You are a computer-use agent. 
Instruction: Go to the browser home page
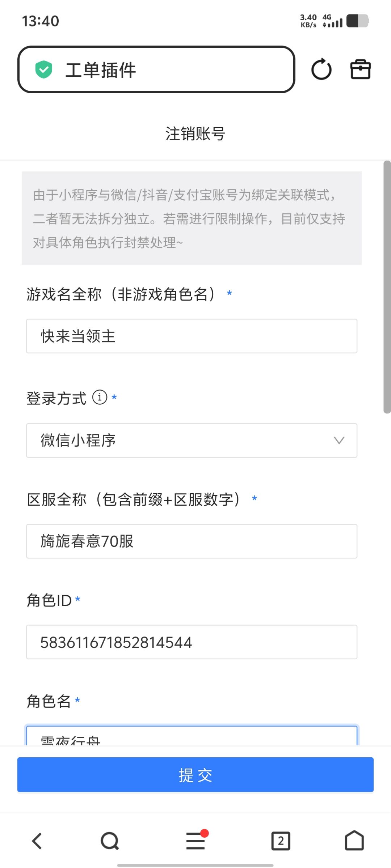[354, 841]
